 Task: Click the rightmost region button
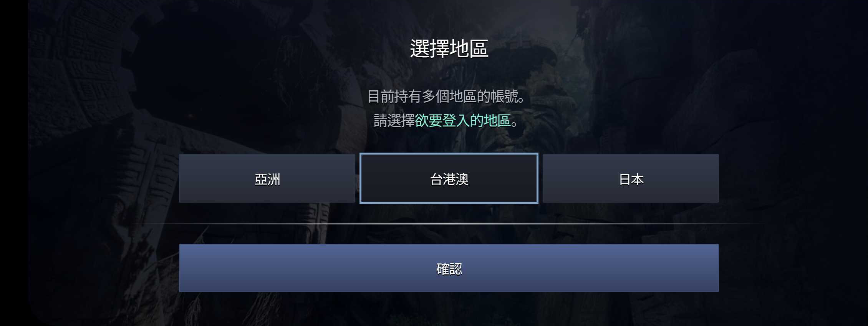click(631, 178)
